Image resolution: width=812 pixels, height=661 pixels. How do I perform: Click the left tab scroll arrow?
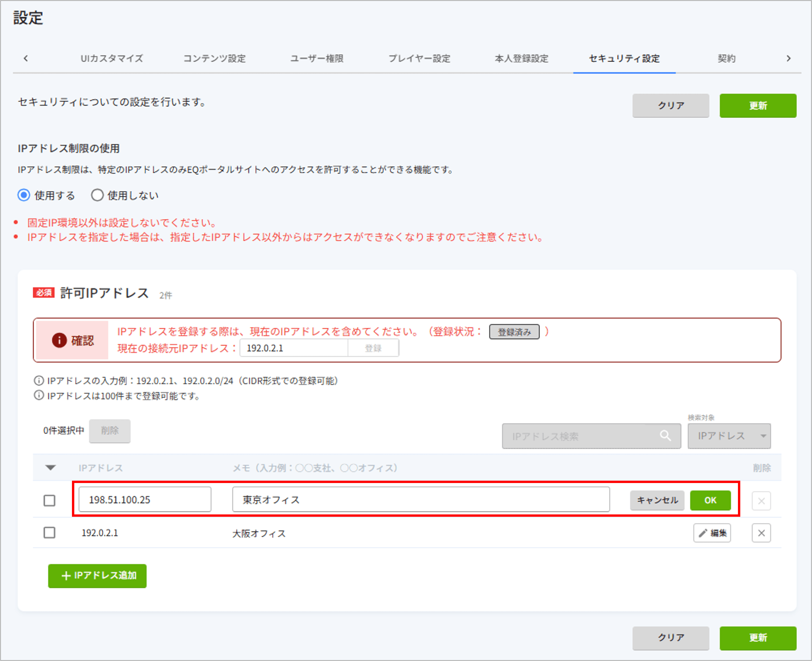click(26, 58)
